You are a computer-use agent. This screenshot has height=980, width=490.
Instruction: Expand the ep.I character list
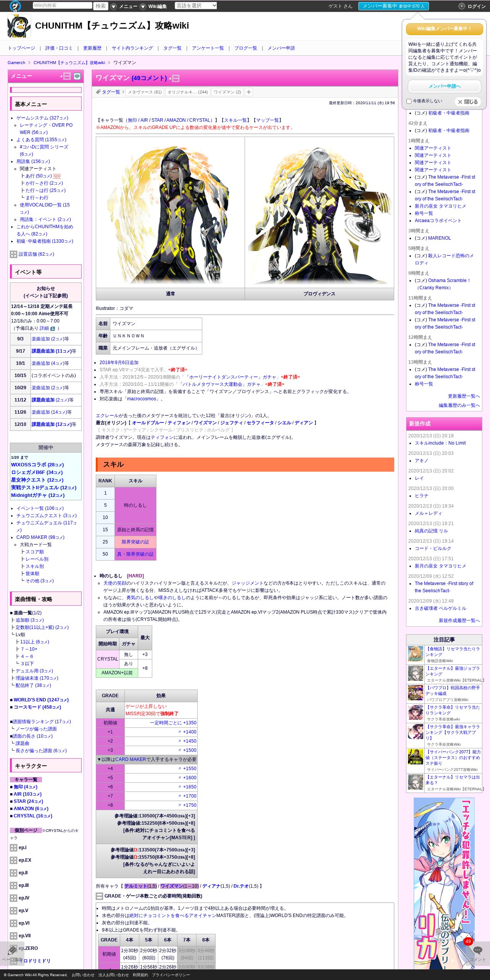[13, 848]
